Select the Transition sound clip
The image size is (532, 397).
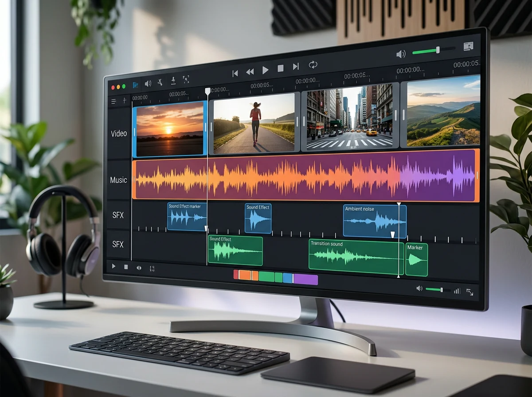tap(356, 257)
